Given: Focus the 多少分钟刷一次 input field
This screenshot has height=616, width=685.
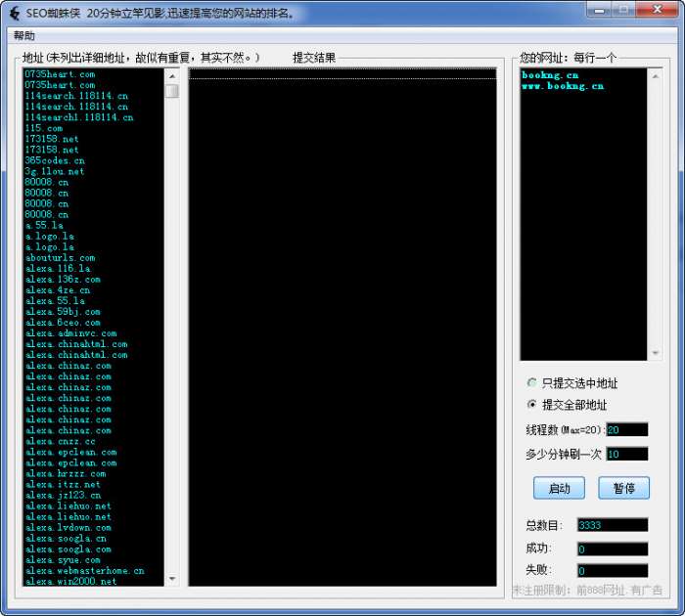Looking at the screenshot, I should [x=627, y=454].
